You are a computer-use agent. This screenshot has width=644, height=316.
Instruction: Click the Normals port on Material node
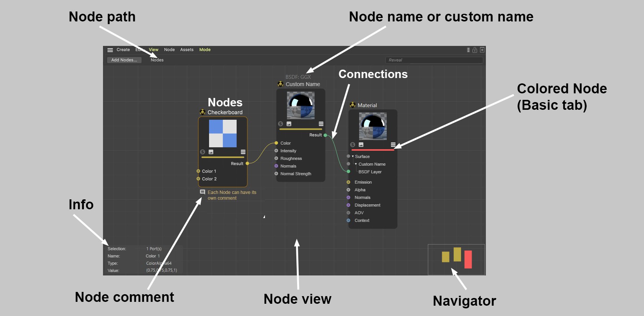(348, 197)
